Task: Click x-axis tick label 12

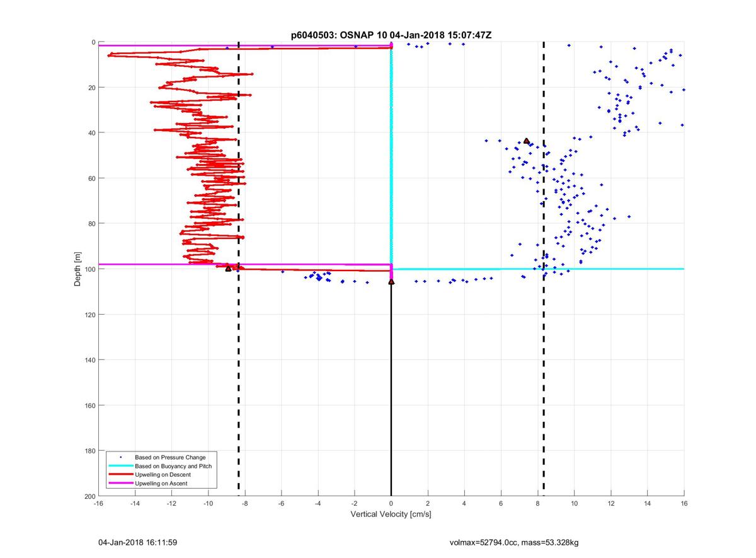Action: coord(611,503)
